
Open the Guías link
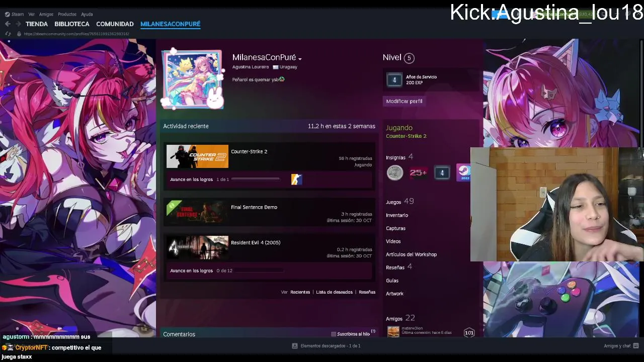click(x=392, y=281)
